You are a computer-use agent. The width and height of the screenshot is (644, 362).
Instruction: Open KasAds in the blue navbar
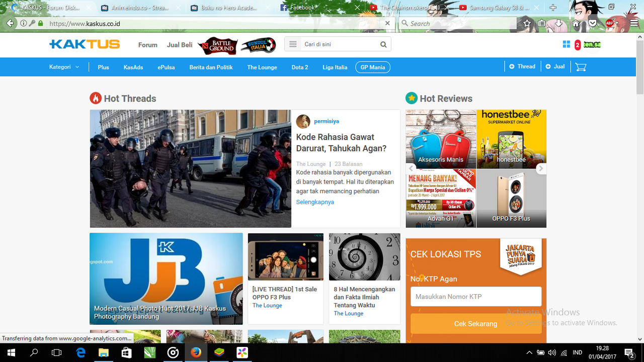133,67
